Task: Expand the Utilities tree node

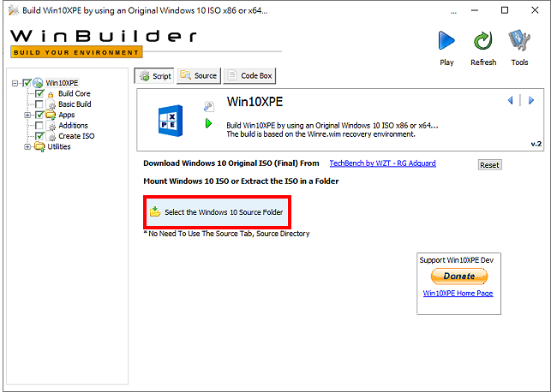Action: 27,146
